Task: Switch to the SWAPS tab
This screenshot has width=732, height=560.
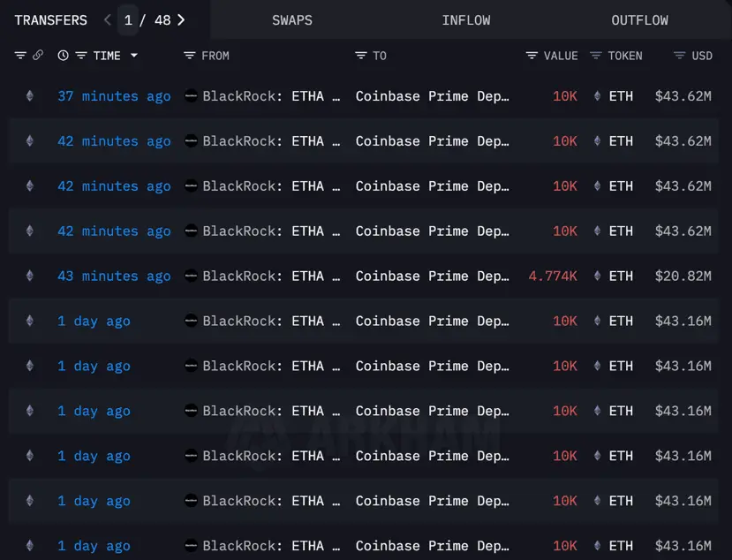Action: pos(292,20)
